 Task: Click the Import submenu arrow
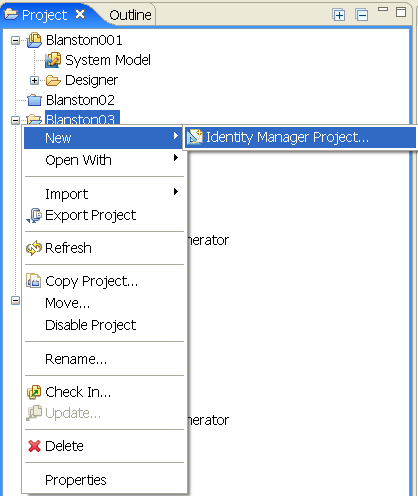(176, 191)
